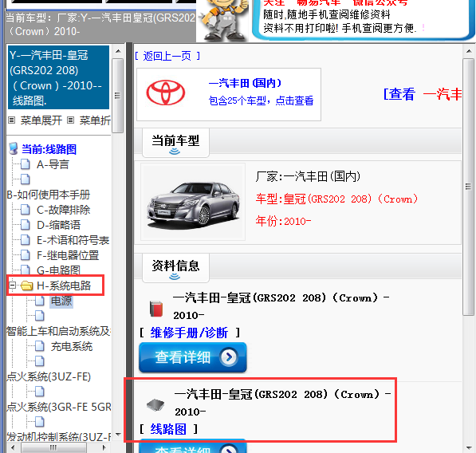This screenshot has width=476, height=453.
Task: Open 智能上车和启动系统及 tree item
Action: pos(58,331)
